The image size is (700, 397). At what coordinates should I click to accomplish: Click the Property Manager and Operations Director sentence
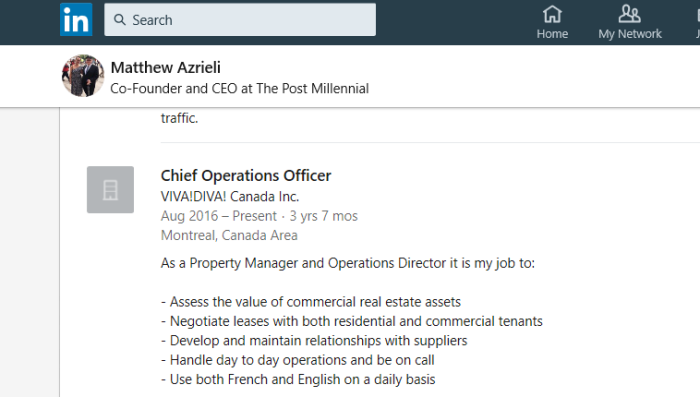pos(348,263)
